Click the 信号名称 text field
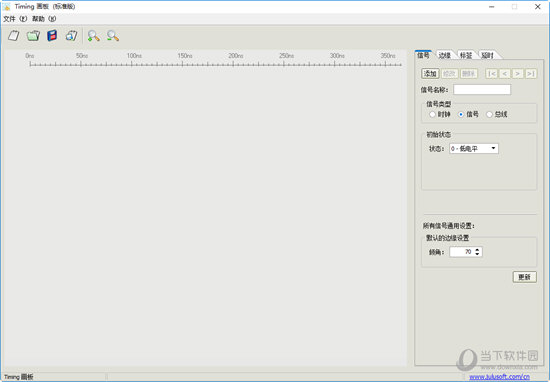The width and height of the screenshot is (550, 382). point(482,89)
